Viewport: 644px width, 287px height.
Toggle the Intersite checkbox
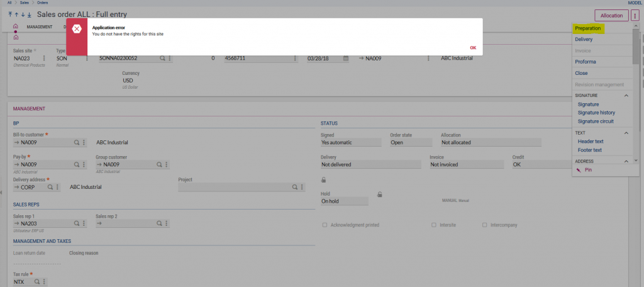coord(434,225)
